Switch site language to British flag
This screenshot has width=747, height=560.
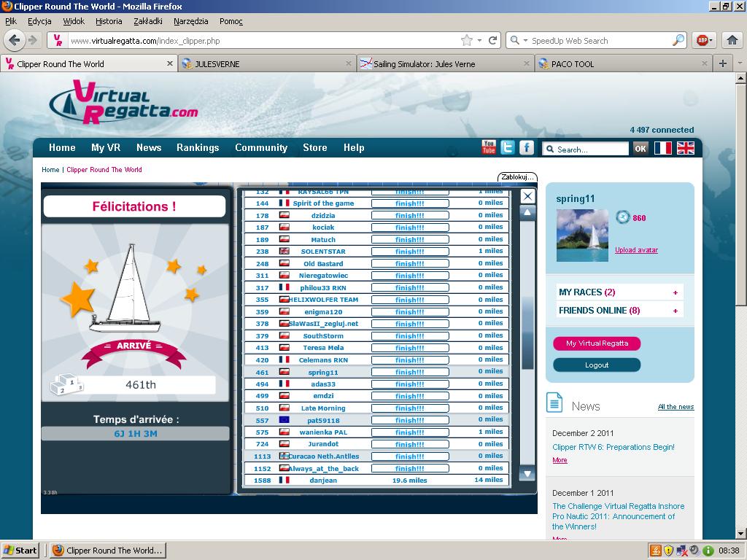point(685,148)
